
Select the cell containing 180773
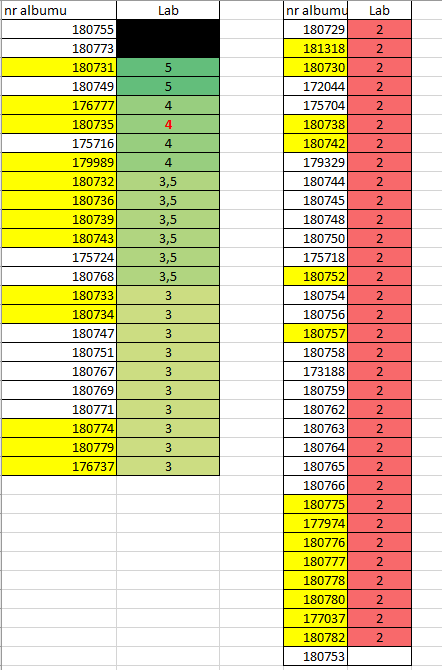(59, 48)
